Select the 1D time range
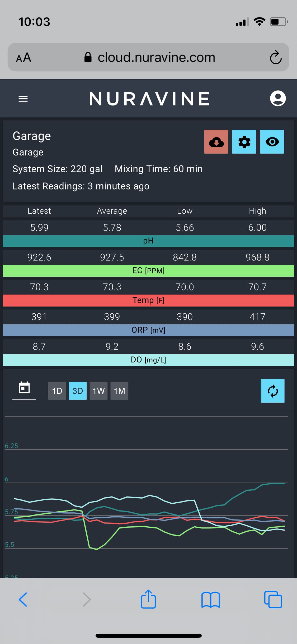This screenshot has width=297, height=644. click(x=57, y=391)
